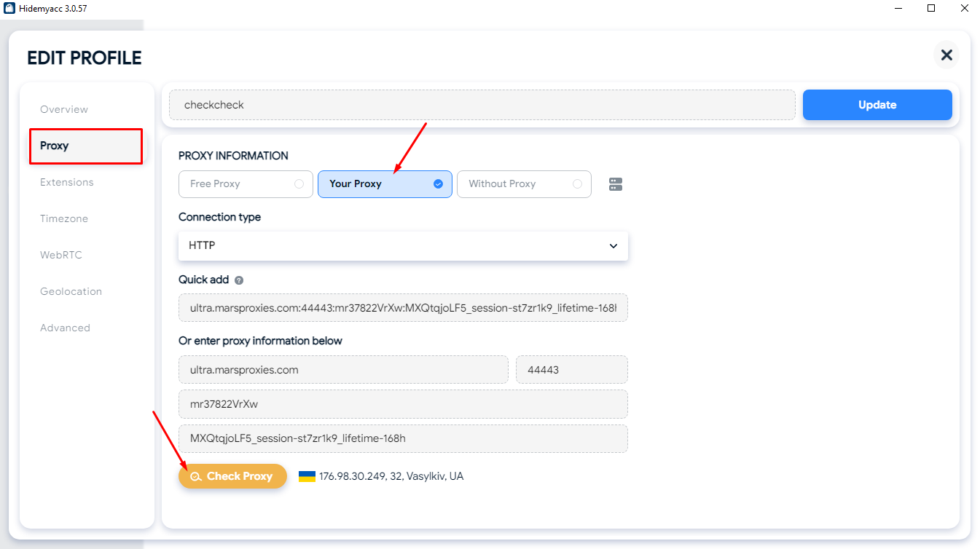Open the Overview tab
980x549 pixels.
64,109
